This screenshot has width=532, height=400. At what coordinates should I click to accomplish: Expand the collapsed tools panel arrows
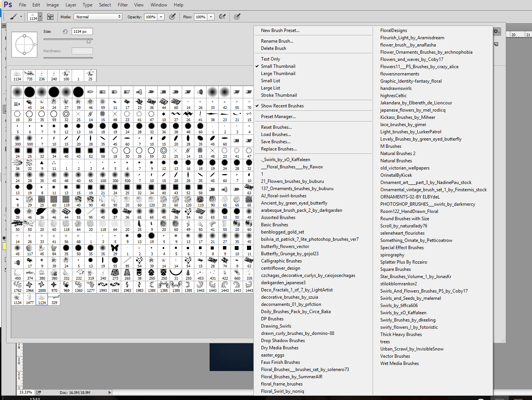(x=4, y=26)
